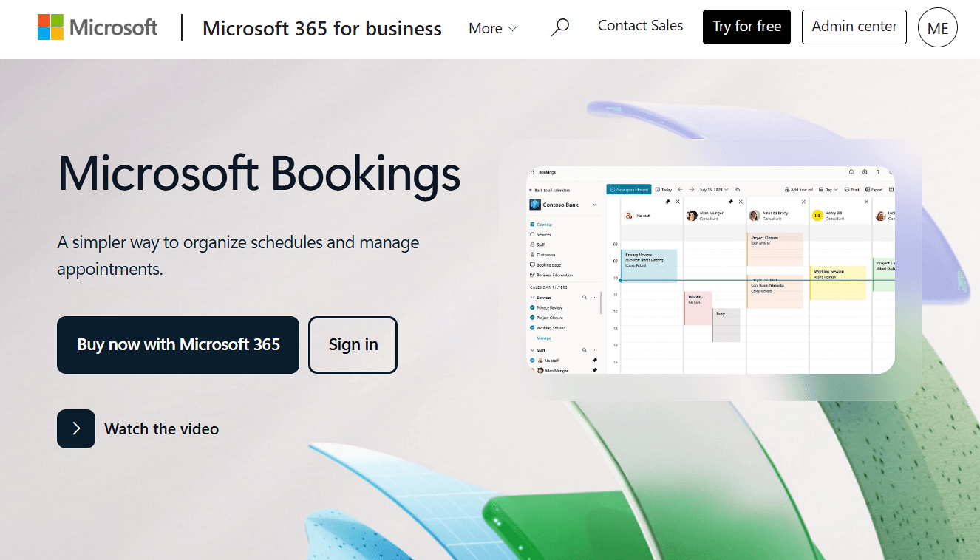
Task: Click the 'A simpler way to organize schedules' text
Action: [238, 256]
